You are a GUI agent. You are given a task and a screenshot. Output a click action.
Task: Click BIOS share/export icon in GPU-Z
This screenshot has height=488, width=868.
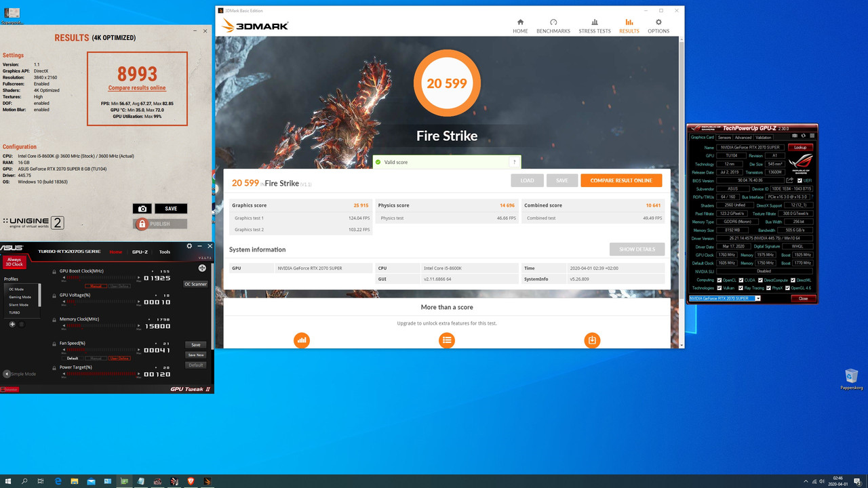pyautogui.click(x=789, y=180)
